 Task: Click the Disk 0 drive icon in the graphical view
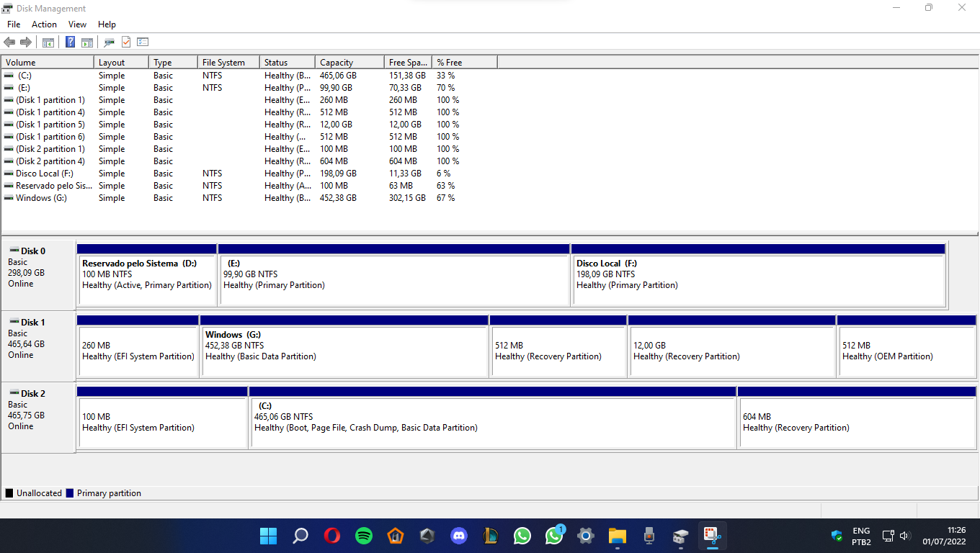click(14, 250)
